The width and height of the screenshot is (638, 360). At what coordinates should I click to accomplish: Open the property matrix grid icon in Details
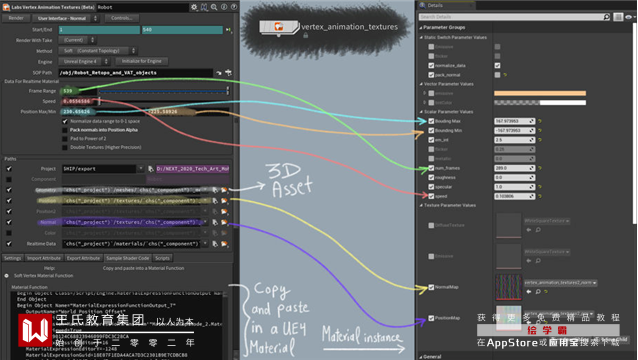click(618, 17)
